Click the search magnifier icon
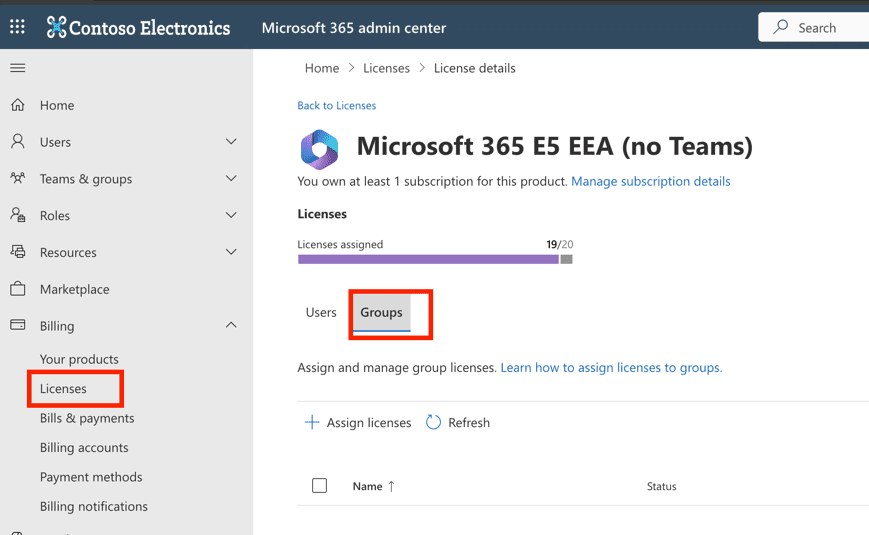This screenshot has height=535, width=869. click(781, 27)
